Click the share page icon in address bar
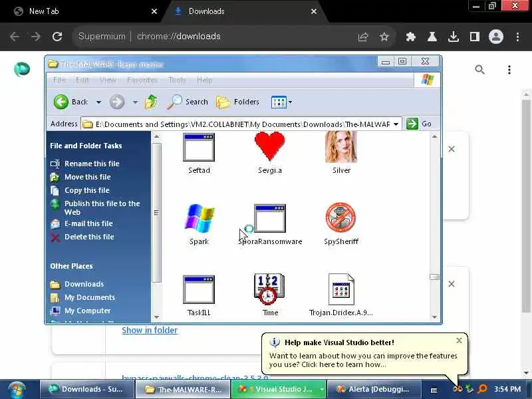 click(x=363, y=37)
